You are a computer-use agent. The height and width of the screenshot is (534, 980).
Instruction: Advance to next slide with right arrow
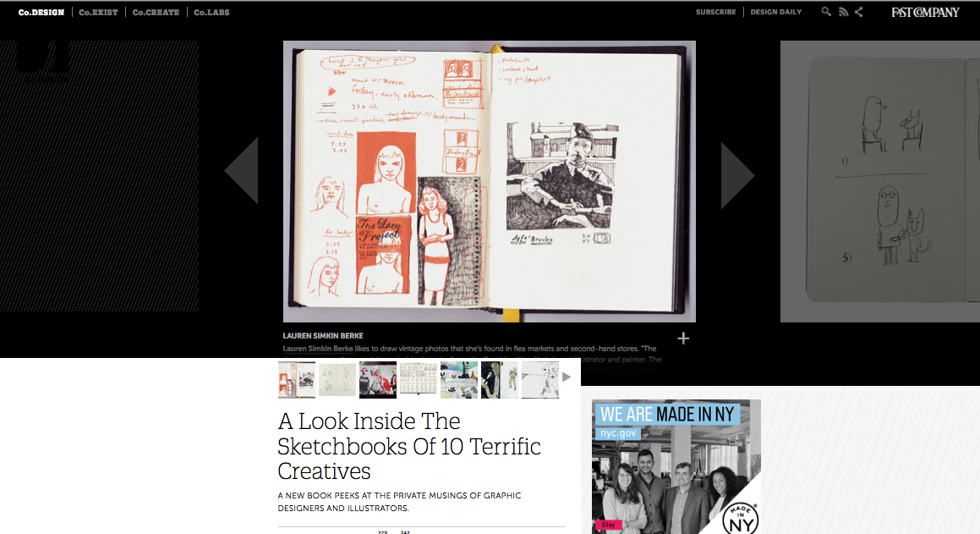737,176
